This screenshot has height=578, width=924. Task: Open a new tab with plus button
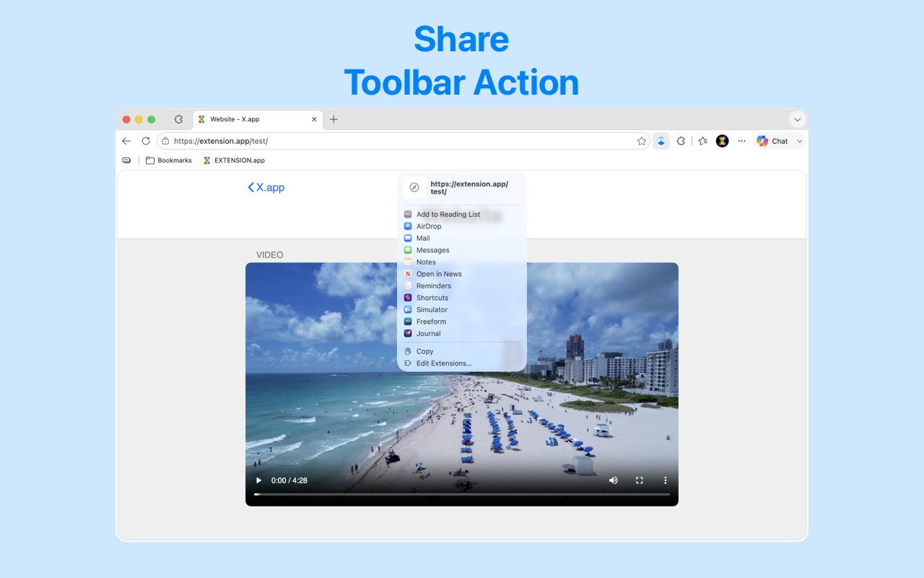pos(334,119)
